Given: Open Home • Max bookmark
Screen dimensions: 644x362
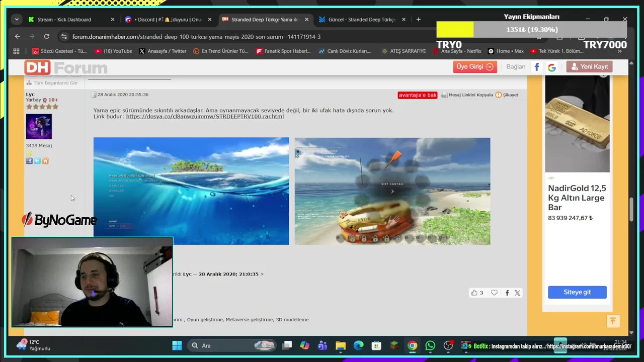Looking at the screenshot, I should [506, 51].
